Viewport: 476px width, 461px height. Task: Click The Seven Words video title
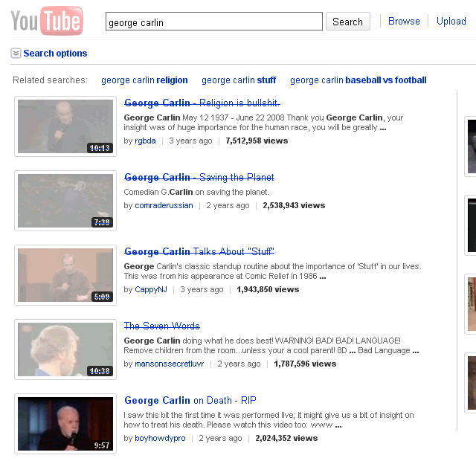[161, 326]
